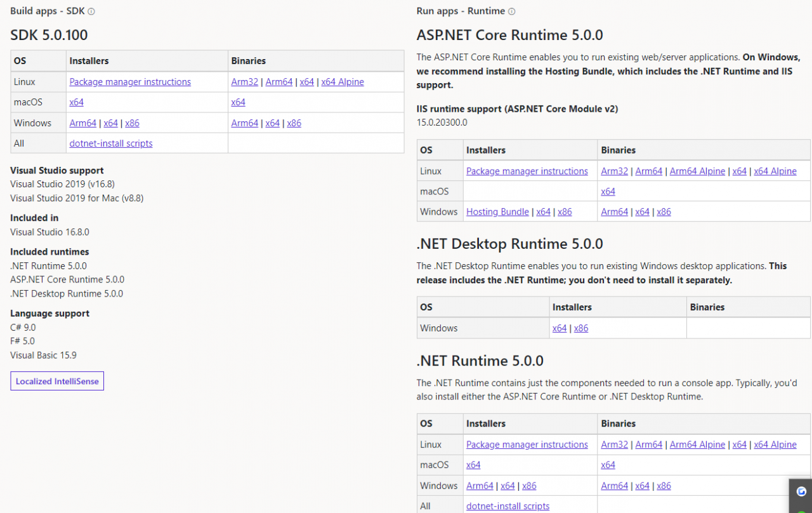Image resolution: width=812 pixels, height=513 pixels.
Task: Download .NET Runtime Linux Arm64 binaries
Action: coord(649,445)
